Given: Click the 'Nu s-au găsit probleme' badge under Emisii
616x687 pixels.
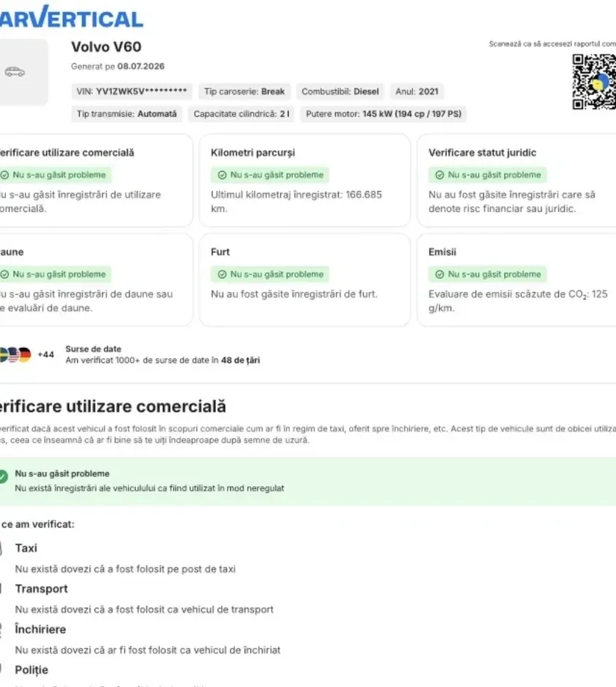Looking at the screenshot, I should pyautogui.click(x=487, y=274).
